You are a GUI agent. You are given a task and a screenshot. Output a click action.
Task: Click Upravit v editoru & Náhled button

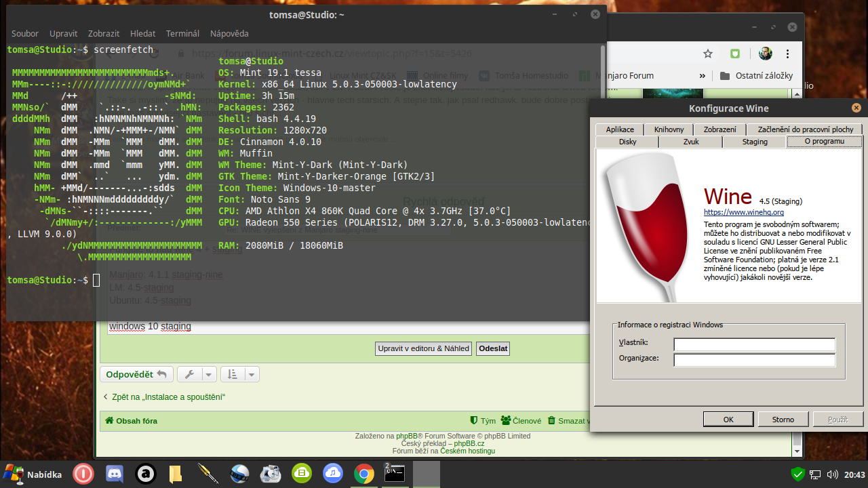click(424, 348)
